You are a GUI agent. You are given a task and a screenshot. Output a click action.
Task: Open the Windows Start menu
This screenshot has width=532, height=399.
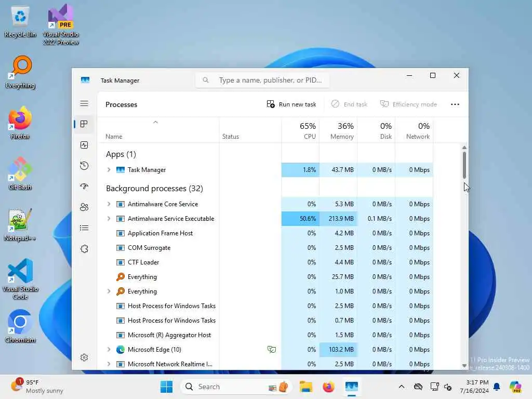(166, 387)
